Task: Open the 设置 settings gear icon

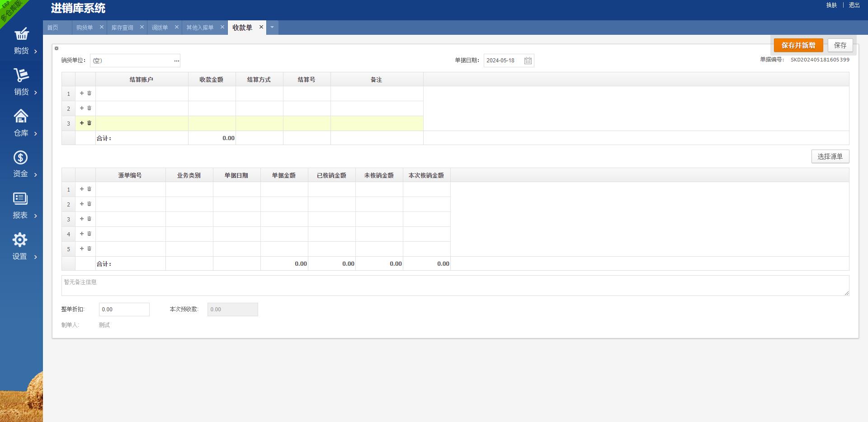Action: [20, 239]
